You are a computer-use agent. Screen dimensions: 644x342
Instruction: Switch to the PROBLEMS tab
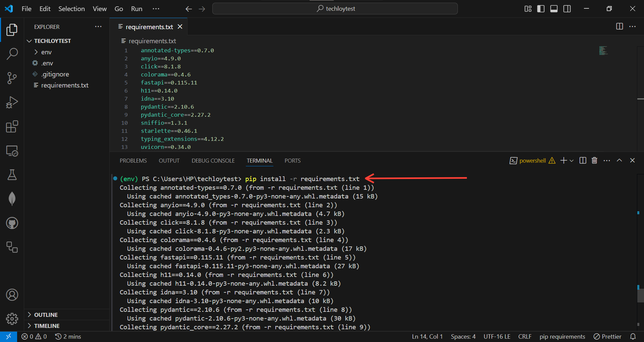point(133,161)
